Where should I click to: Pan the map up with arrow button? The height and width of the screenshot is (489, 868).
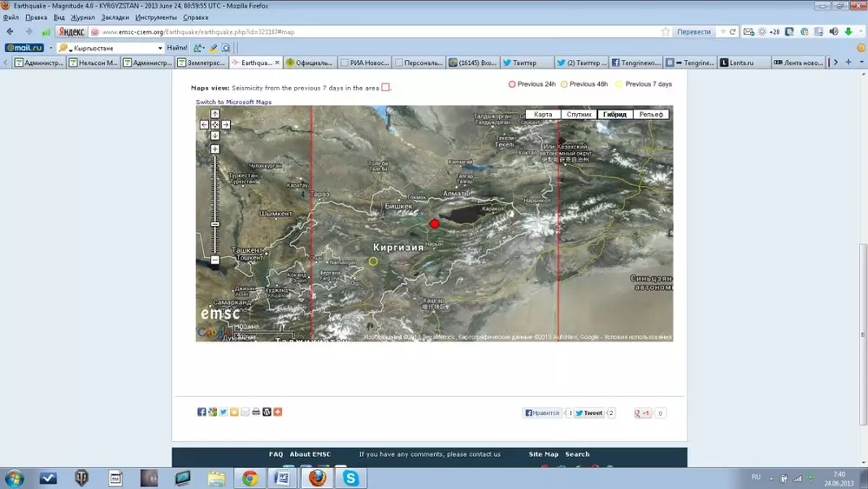click(215, 114)
